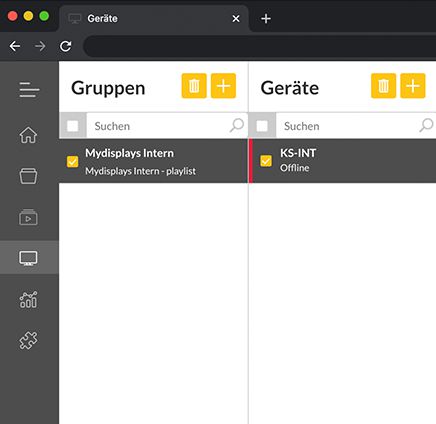Open the hamburger menu in sidebar
The width and height of the screenshot is (436, 424).
29,90
